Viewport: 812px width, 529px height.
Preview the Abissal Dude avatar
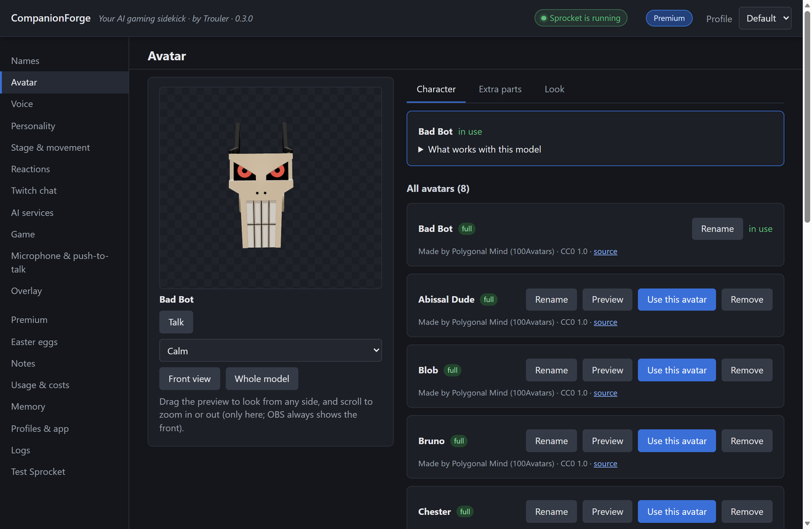coord(608,300)
